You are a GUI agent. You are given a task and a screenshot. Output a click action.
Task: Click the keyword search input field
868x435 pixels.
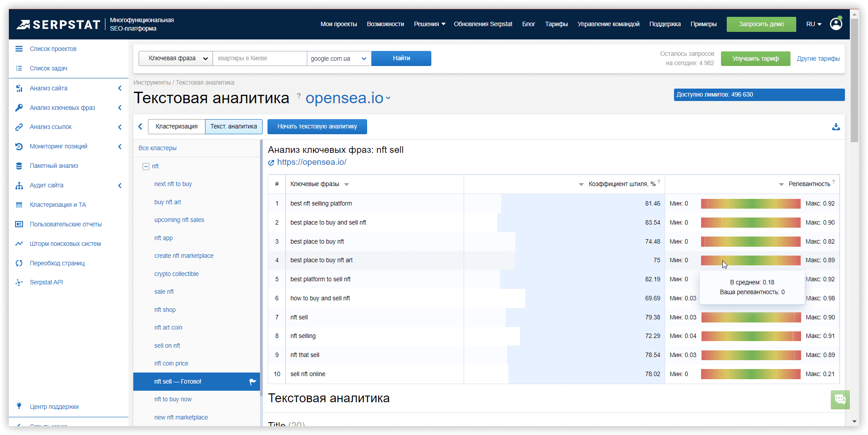click(260, 58)
